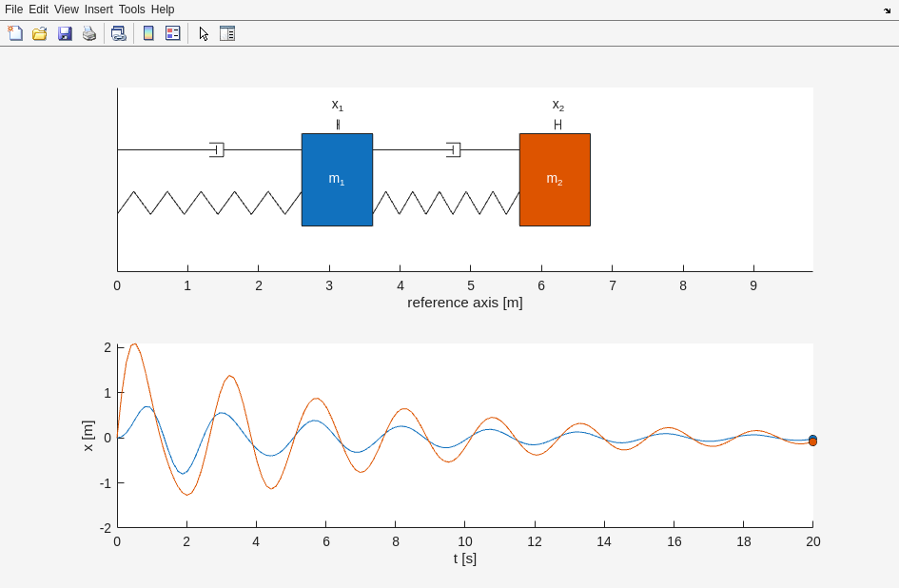Image resolution: width=899 pixels, height=588 pixels.
Task: Toggle the Edit Plot arrow tool
Action: (x=204, y=33)
